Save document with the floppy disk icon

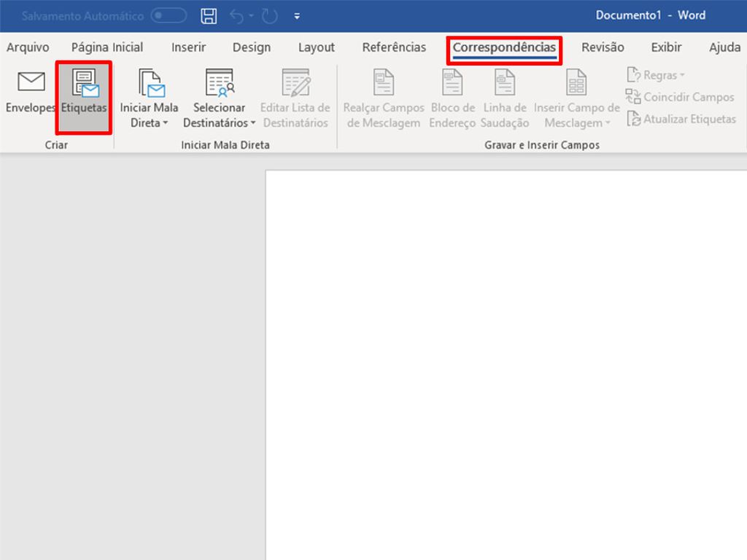pyautogui.click(x=209, y=16)
